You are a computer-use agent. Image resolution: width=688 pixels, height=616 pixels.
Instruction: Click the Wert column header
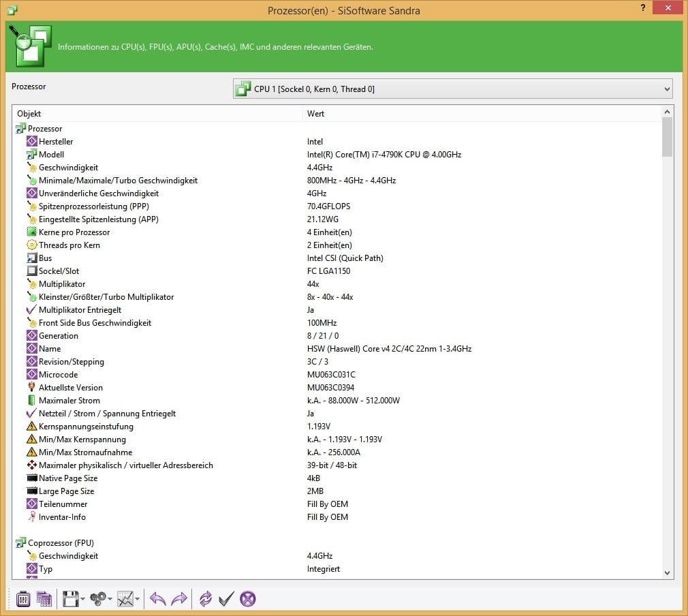point(482,114)
